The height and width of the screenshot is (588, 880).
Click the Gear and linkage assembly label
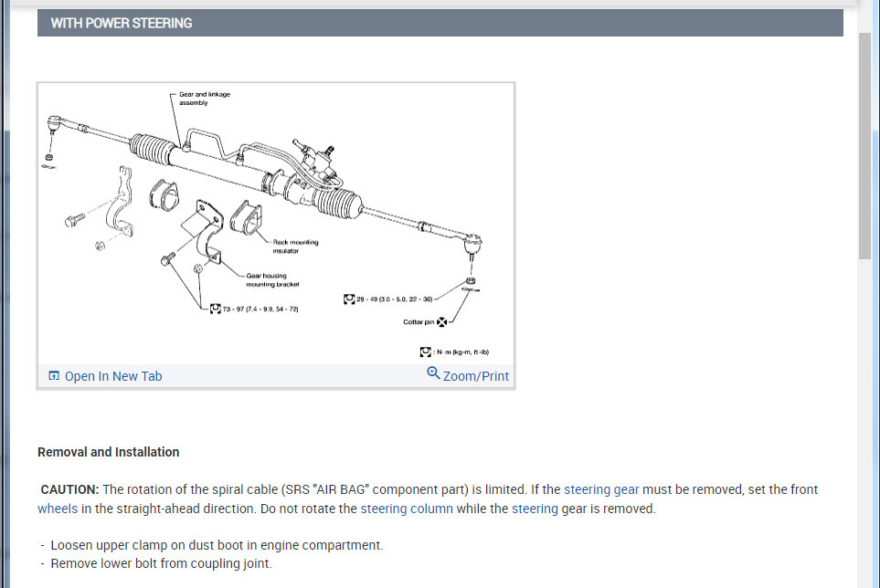(205, 98)
